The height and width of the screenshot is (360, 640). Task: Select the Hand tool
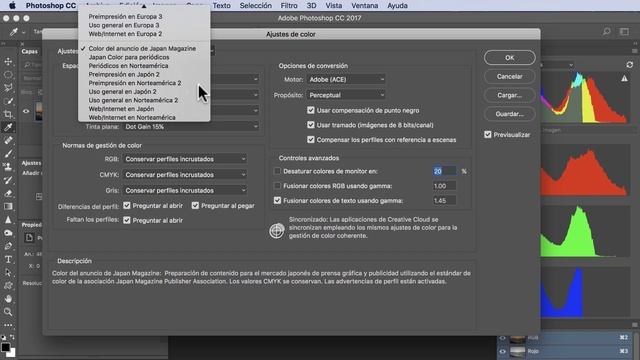click(8, 298)
